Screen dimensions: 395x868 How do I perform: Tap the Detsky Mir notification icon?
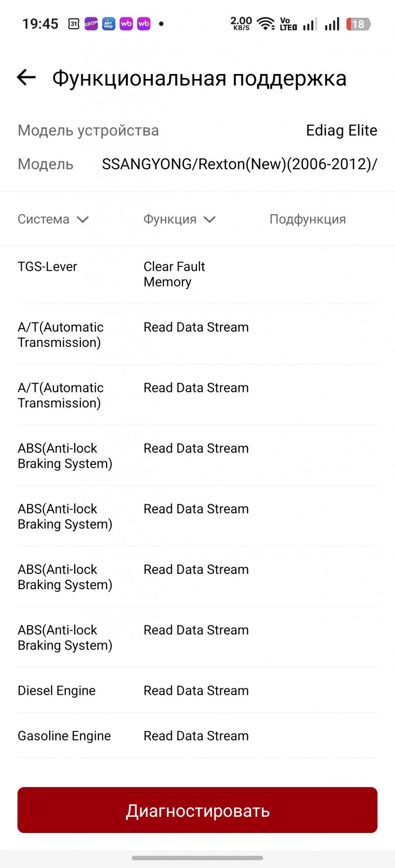tap(109, 24)
